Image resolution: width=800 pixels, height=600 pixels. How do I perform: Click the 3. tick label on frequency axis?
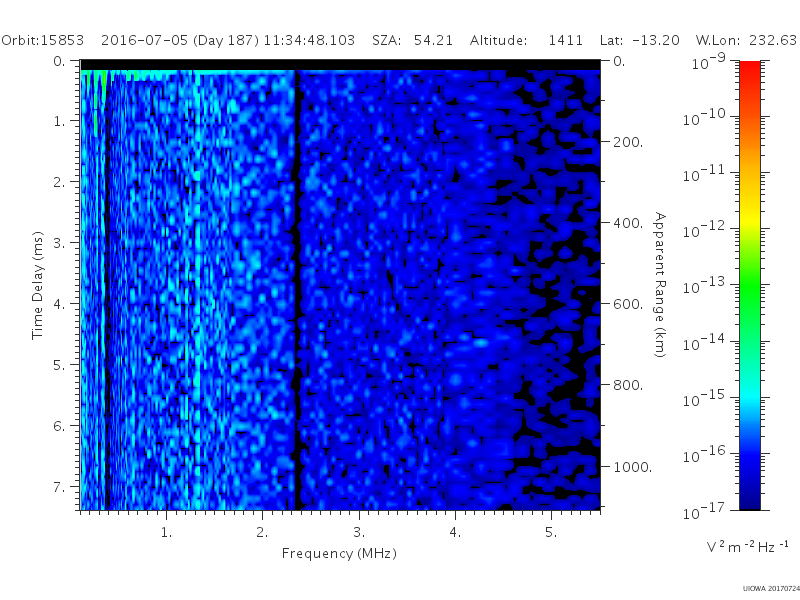pyautogui.click(x=359, y=532)
